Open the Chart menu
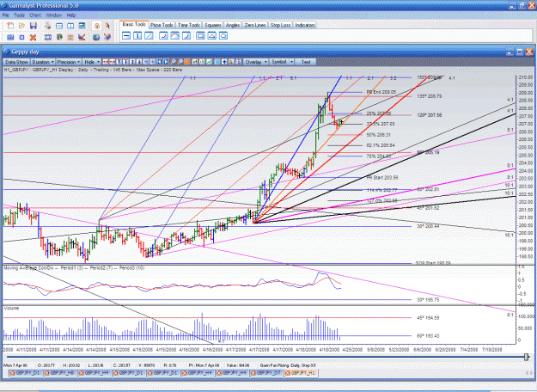Screen dimensions: 537x392 point(35,15)
